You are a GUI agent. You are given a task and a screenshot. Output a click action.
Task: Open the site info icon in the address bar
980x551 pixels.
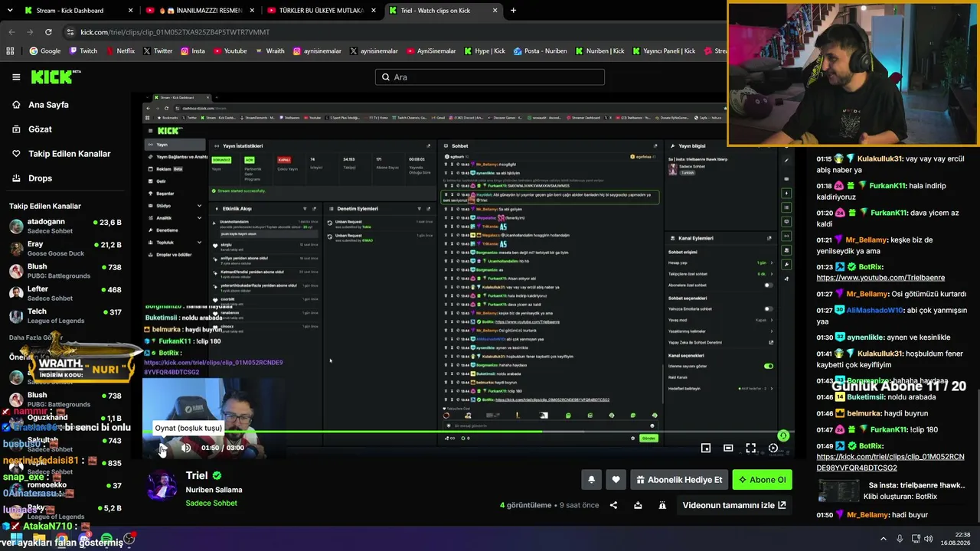point(70,32)
